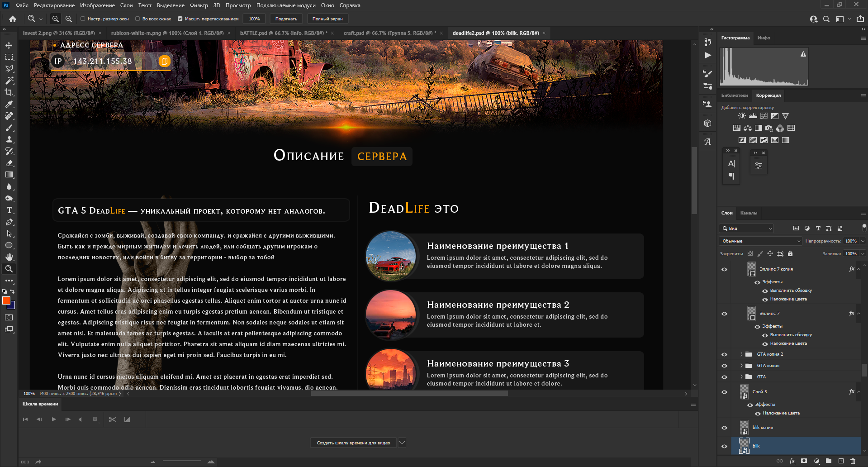Select the Move tool
The height and width of the screenshot is (467, 868).
(x=9, y=45)
